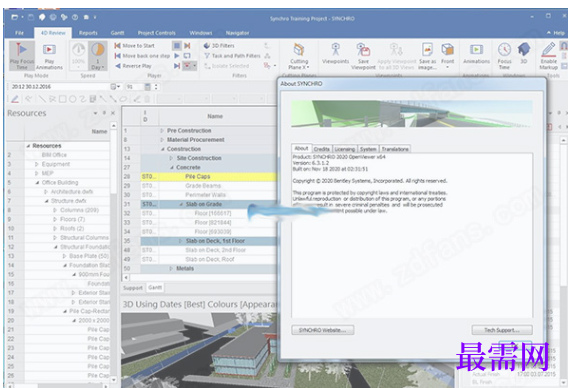Click the Name column header in Gantt
The image size is (568, 388).
tap(215, 116)
